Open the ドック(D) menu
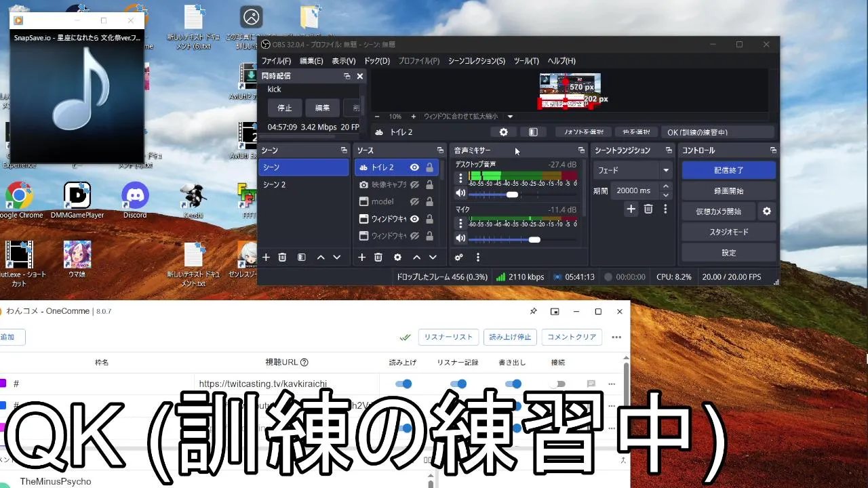Image resolution: width=868 pixels, height=488 pixels. pos(377,61)
